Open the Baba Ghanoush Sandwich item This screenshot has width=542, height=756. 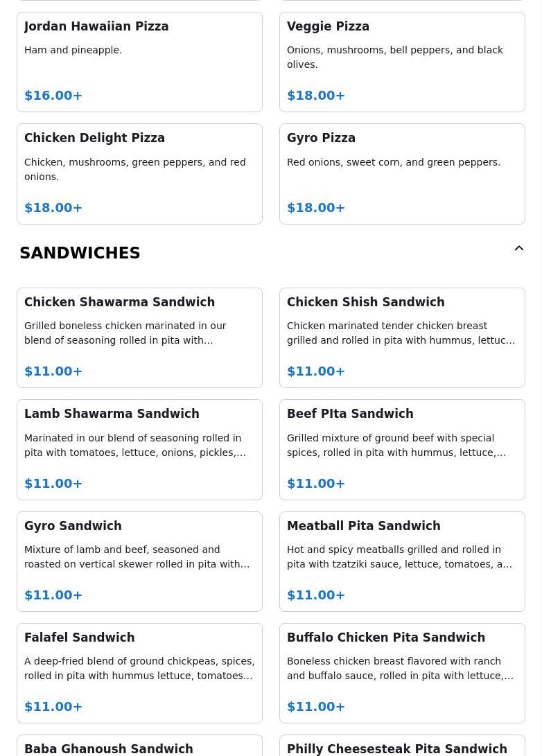point(139,746)
